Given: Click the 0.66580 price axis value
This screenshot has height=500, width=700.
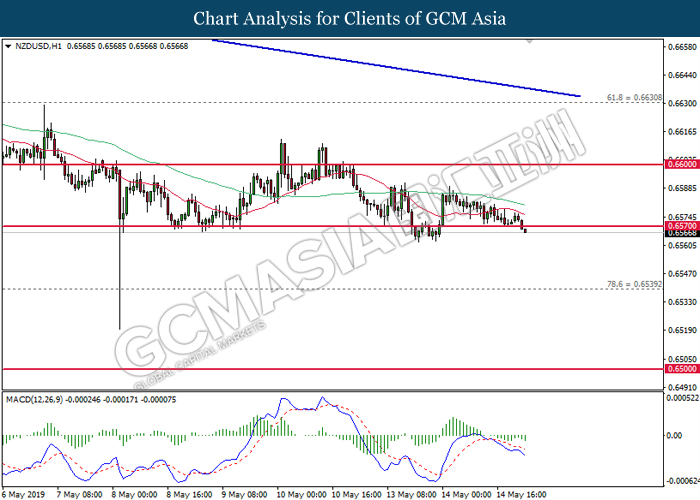Looking at the screenshot, I should point(682,47).
